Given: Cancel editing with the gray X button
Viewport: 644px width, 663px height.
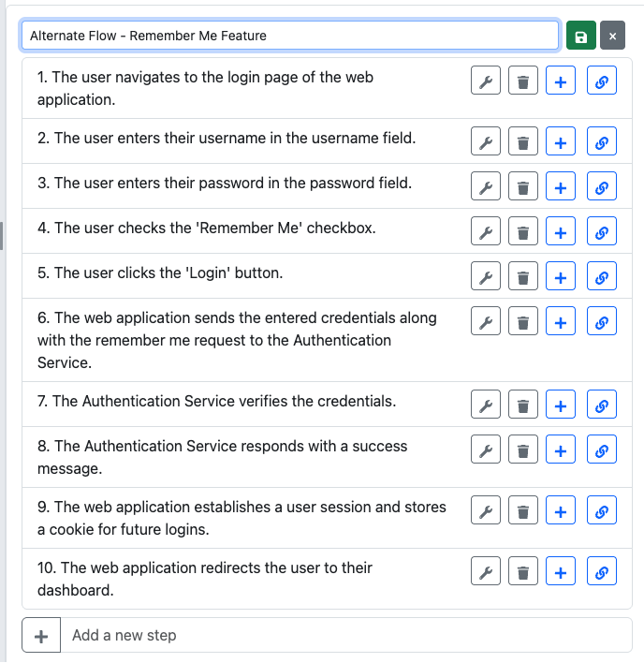Looking at the screenshot, I should point(612,36).
